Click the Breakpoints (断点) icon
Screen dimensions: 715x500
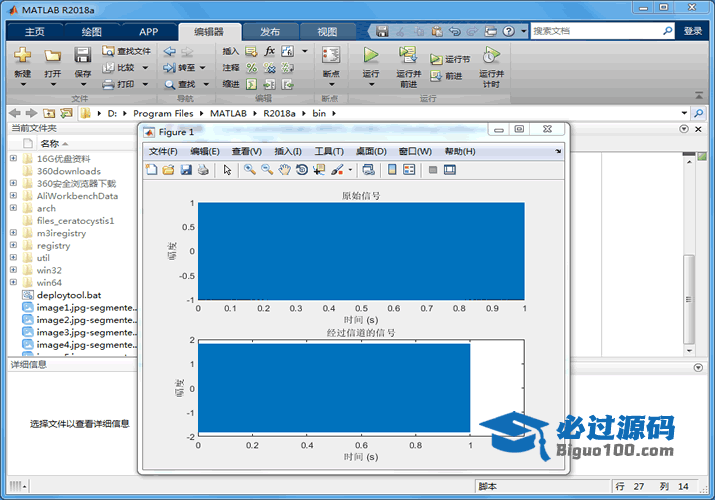(331, 55)
